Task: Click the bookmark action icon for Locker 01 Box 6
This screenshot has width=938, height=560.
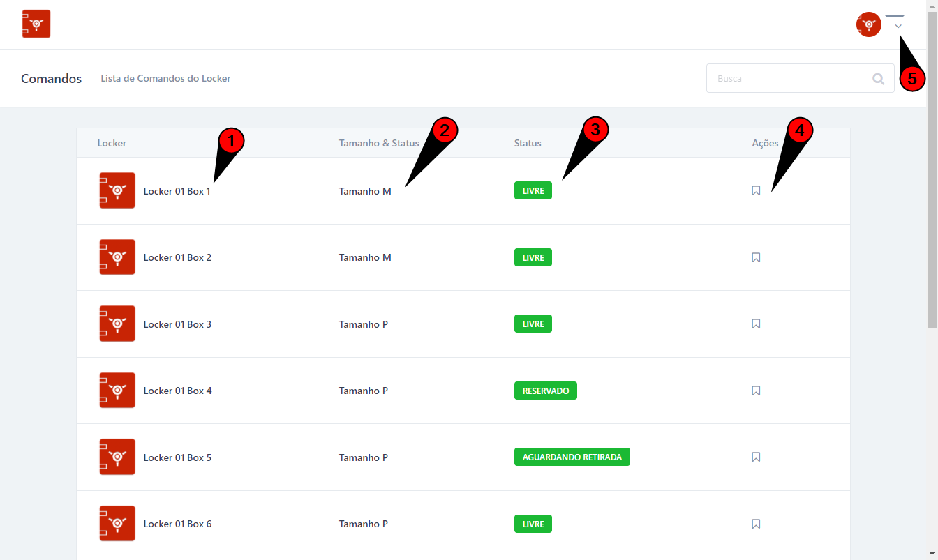Action: point(756,524)
